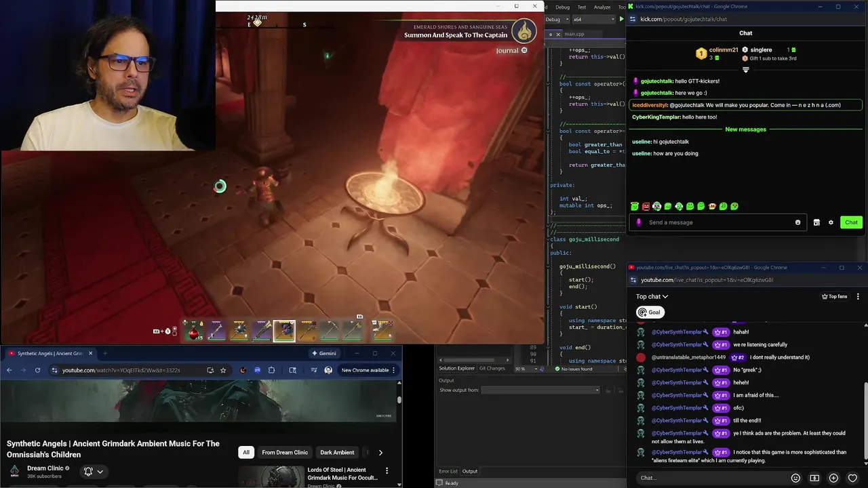Click the Chrome profile avatar icon
The image size is (868, 488).
[x=328, y=370]
